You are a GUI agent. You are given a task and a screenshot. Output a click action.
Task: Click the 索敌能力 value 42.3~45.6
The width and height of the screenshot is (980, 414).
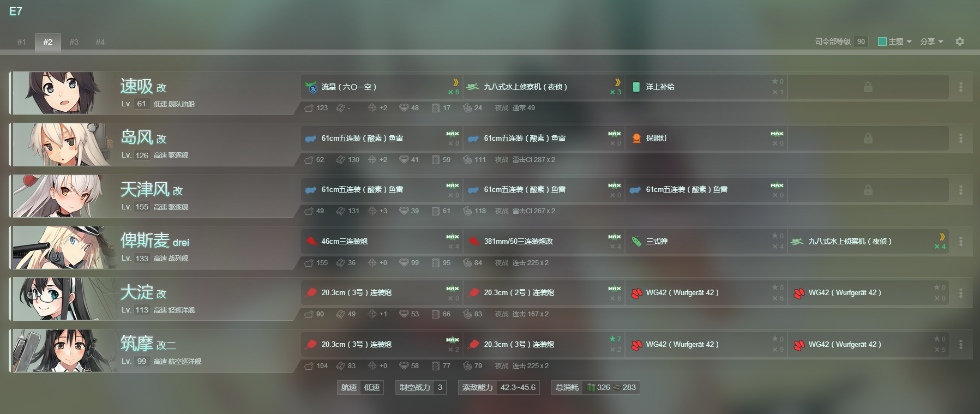click(x=518, y=387)
